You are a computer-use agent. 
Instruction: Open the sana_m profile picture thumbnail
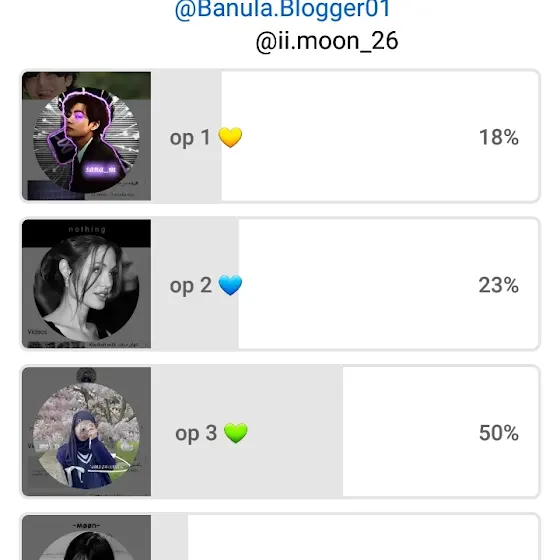coord(86,136)
